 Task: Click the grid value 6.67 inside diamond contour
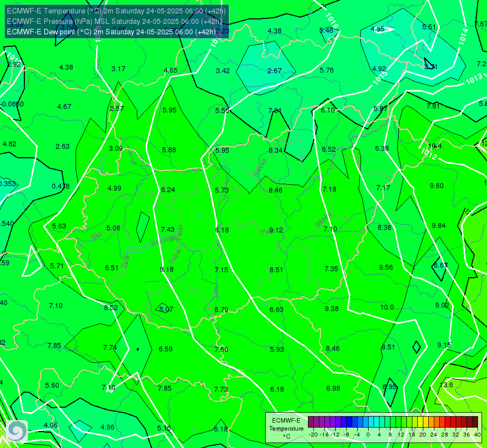(440, 265)
